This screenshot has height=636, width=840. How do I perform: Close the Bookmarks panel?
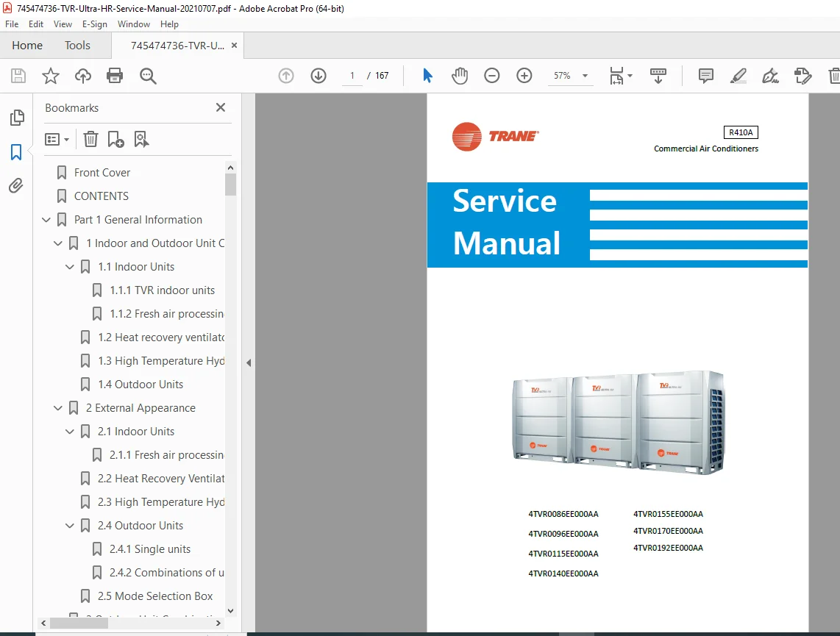click(220, 107)
